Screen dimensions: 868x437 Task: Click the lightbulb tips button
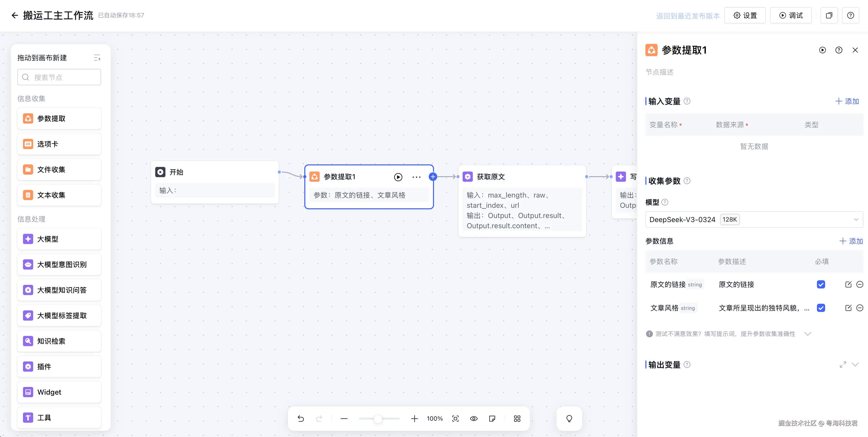point(569,418)
